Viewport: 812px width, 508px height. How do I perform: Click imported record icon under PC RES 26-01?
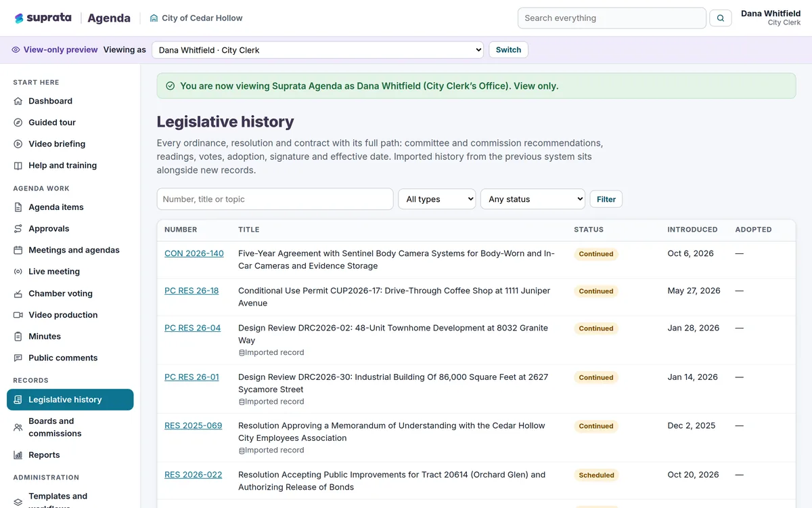point(242,402)
